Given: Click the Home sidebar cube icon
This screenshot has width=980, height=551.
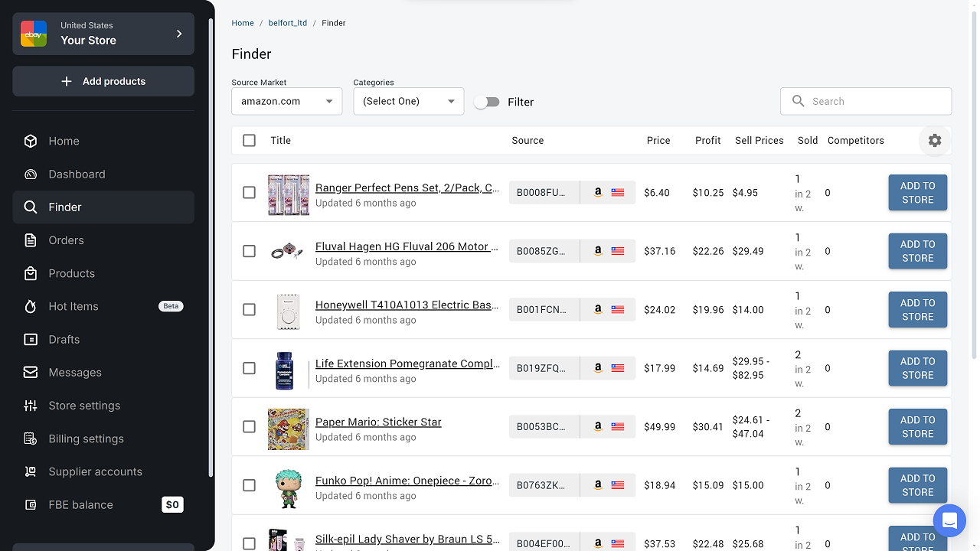Looking at the screenshot, I should (31, 141).
